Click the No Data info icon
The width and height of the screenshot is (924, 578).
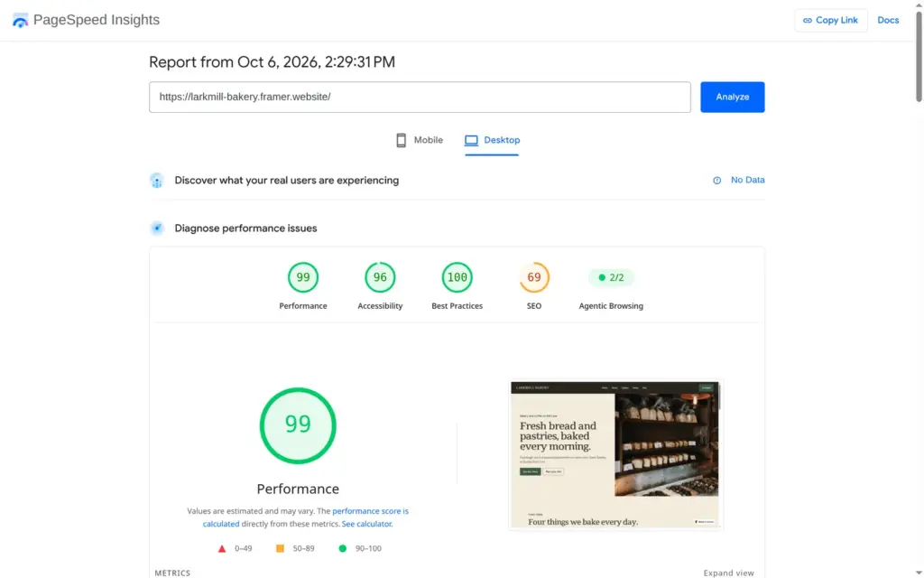pos(716,181)
